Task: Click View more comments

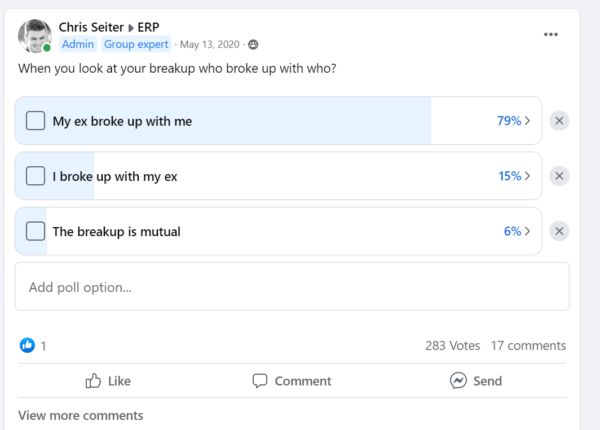Action: coord(81,415)
